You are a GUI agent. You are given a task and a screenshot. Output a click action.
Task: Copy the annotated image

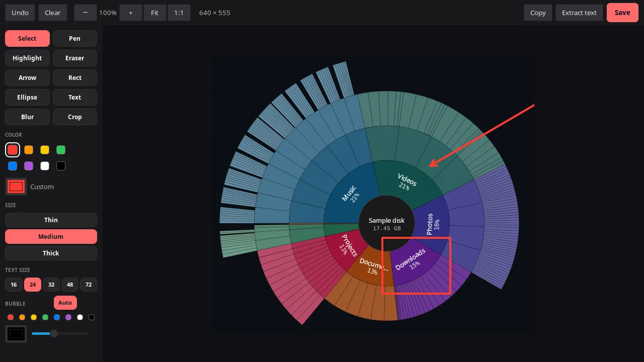coord(538,13)
